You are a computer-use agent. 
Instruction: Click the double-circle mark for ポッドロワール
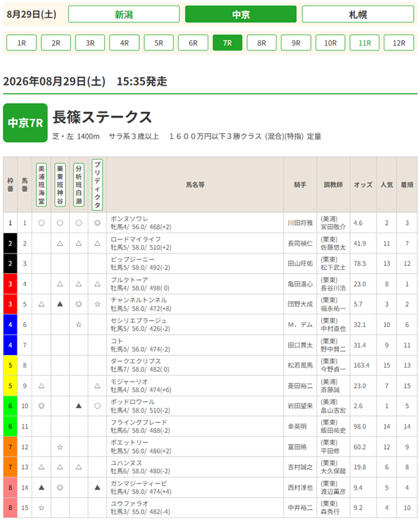[x=41, y=405]
